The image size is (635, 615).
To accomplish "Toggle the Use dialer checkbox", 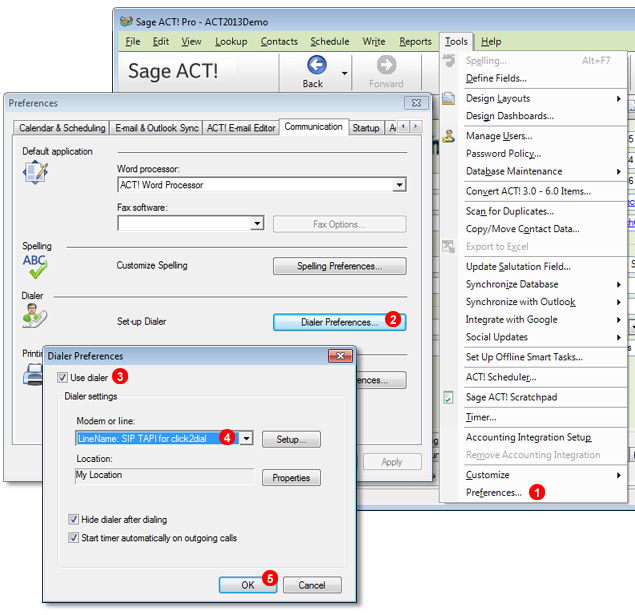I will [x=62, y=377].
